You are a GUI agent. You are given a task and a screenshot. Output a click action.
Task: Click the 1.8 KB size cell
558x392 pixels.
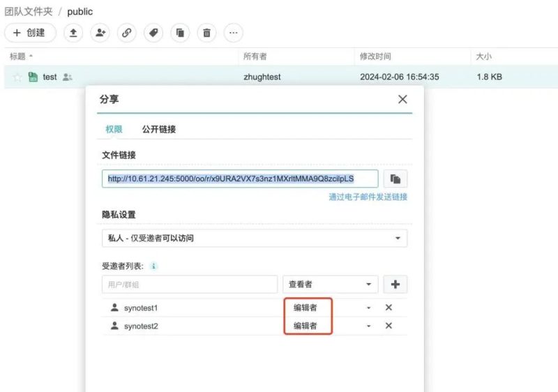tap(490, 77)
